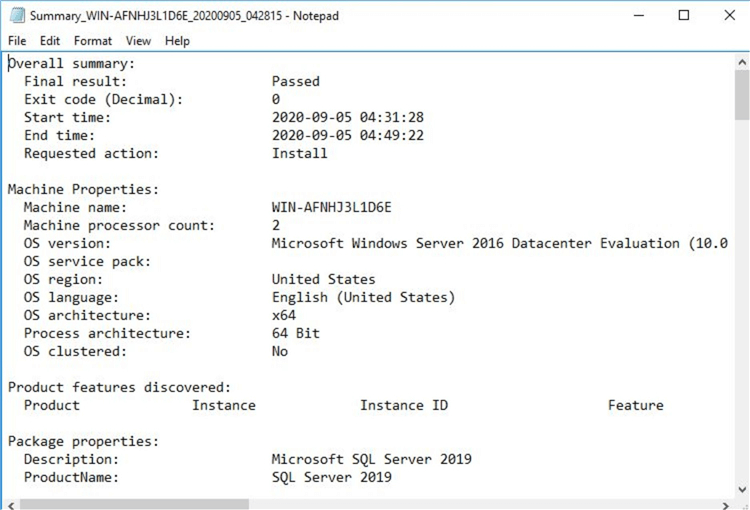
Task: Open the File menu
Action: click(17, 41)
